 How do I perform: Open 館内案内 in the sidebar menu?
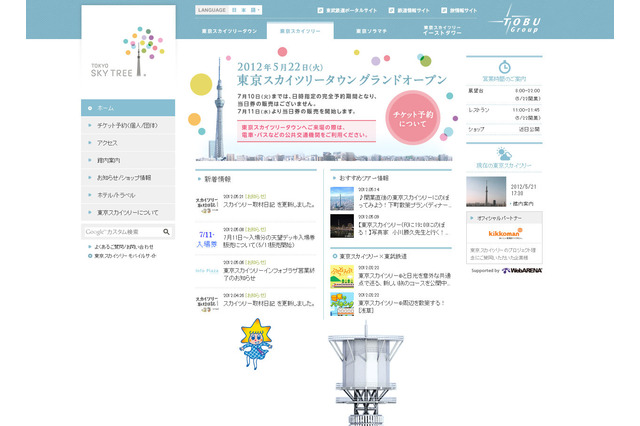[128, 160]
